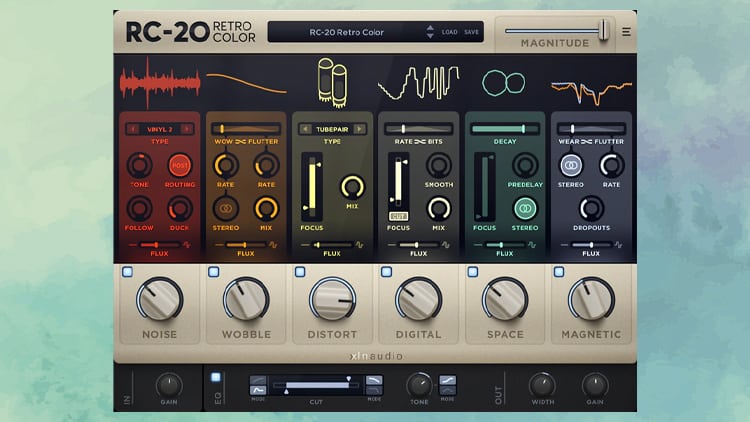Click the Rate/Bits link icon in Digital

pyautogui.click(x=420, y=142)
